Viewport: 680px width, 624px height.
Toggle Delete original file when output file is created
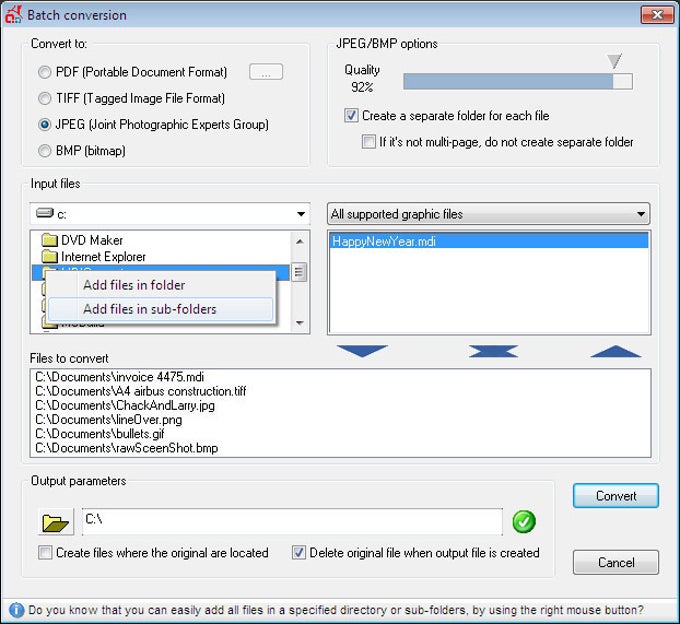298,552
